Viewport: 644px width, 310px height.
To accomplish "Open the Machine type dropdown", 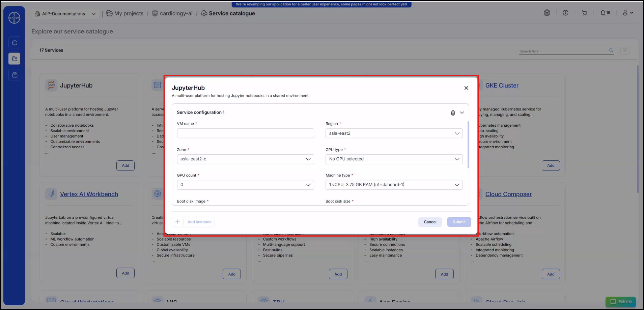I will tap(394, 185).
